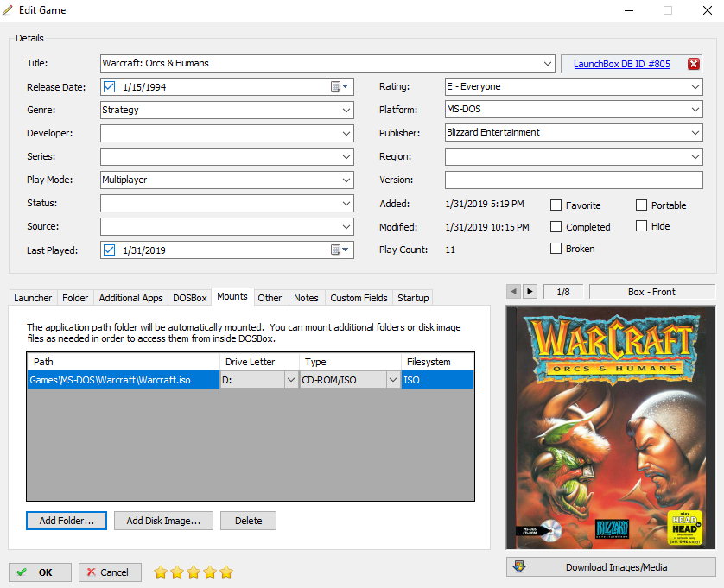The width and height of the screenshot is (724, 588).
Task: Open the Platform dropdown
Action: tap(695, 110)
